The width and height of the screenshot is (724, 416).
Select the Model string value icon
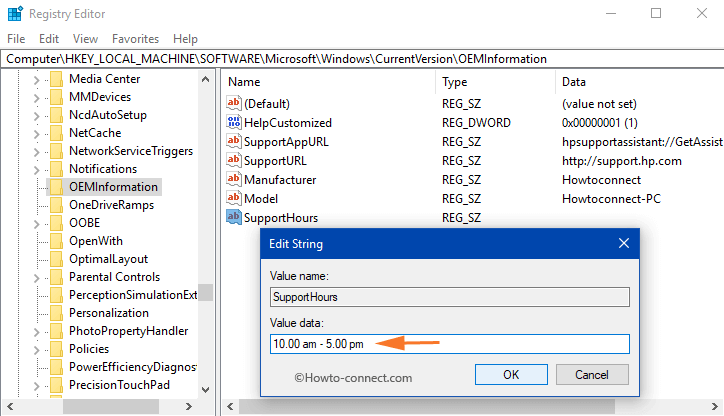234,198
